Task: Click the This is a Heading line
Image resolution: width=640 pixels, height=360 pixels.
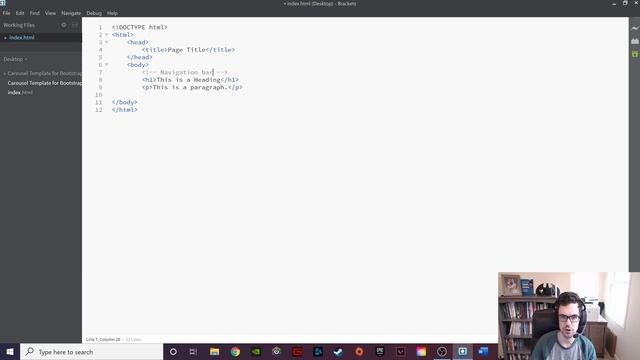Action: point(190,80)
